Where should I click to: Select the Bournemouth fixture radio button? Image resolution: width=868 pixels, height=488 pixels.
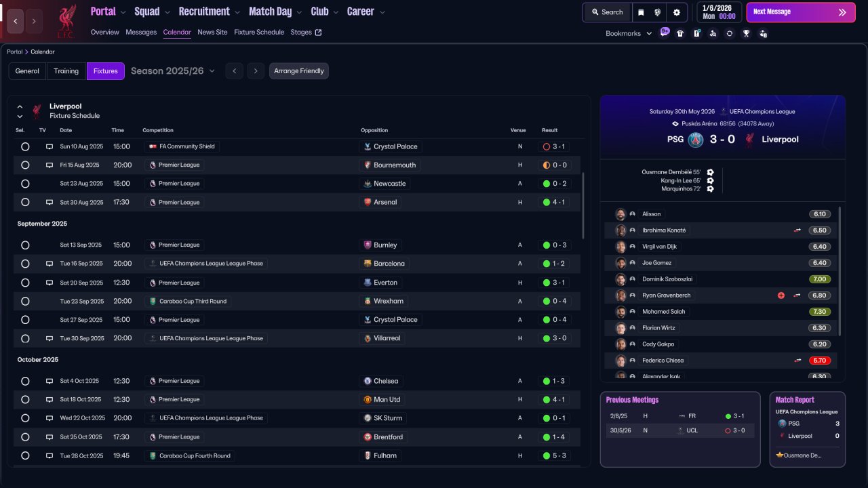coord(25,165)
